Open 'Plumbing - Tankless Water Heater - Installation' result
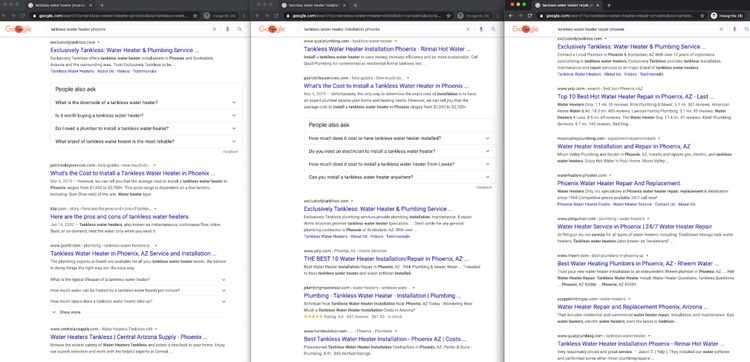 (x=382, y=296)
